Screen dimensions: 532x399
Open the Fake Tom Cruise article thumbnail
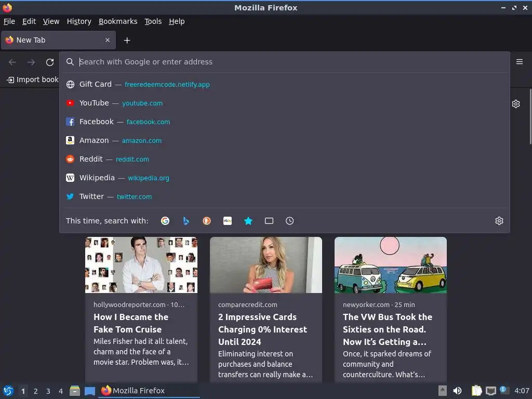pos(141,265)
